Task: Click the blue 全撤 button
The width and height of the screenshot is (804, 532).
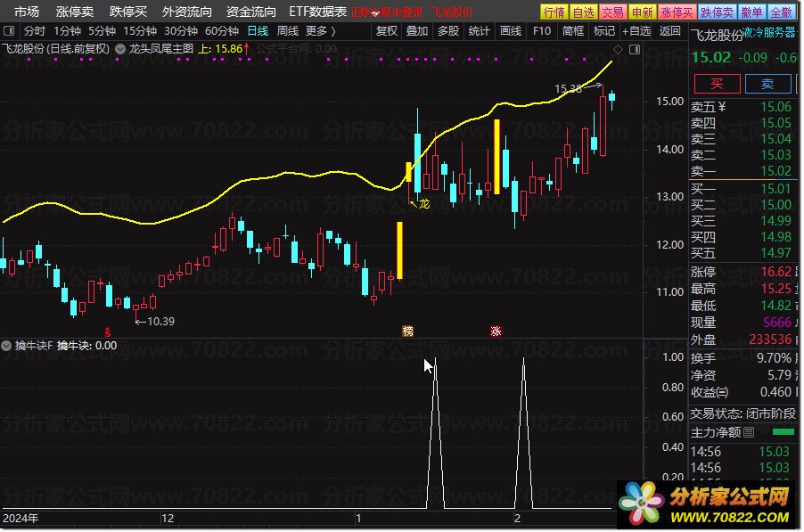Action: (x=782, y=12)
